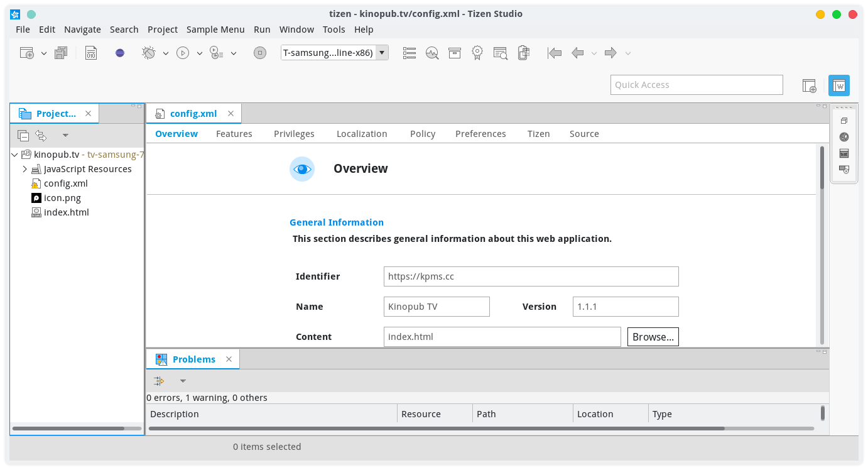Viewport: 868px width, 470px height.
Task: Click the binary file (010) toolbar icon
Action: pyautogui.click(x=91, y=53)
